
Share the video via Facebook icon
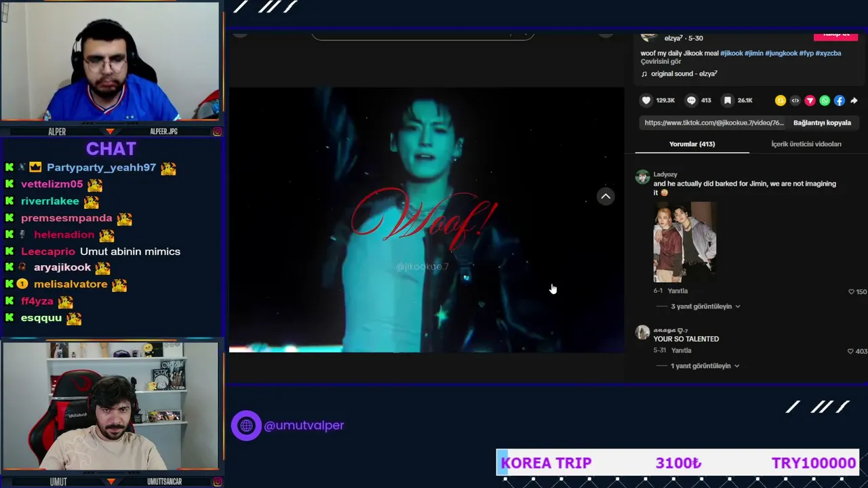tap(840, 100)
